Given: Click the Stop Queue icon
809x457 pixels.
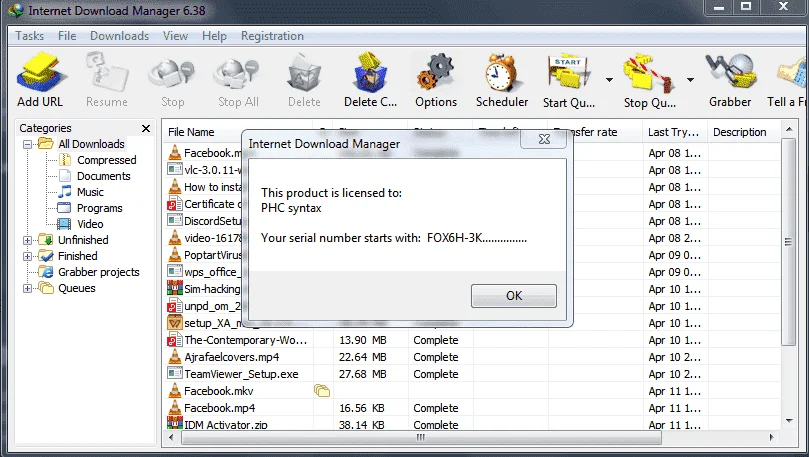Looking at the screenshot, I should point(649,74).
